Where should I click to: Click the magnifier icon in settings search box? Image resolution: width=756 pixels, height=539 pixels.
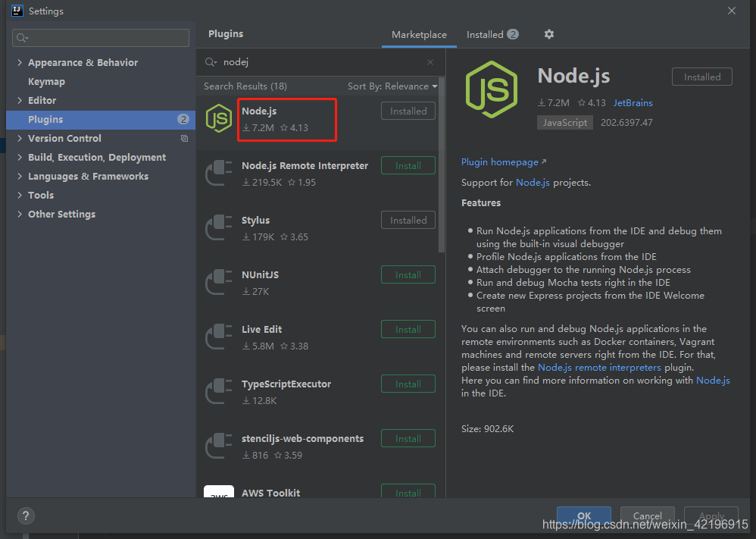tap(22, 38)
